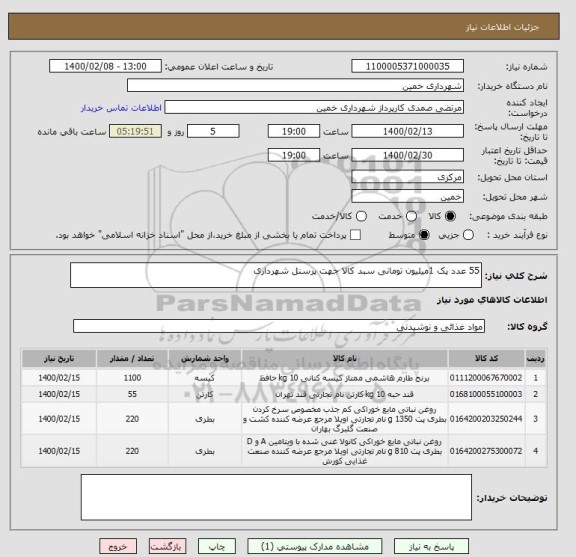The width and height of the screenshot is (576, 557).
Task: Click the response deadline date 1400/02/13
Action: click(407, 131)
